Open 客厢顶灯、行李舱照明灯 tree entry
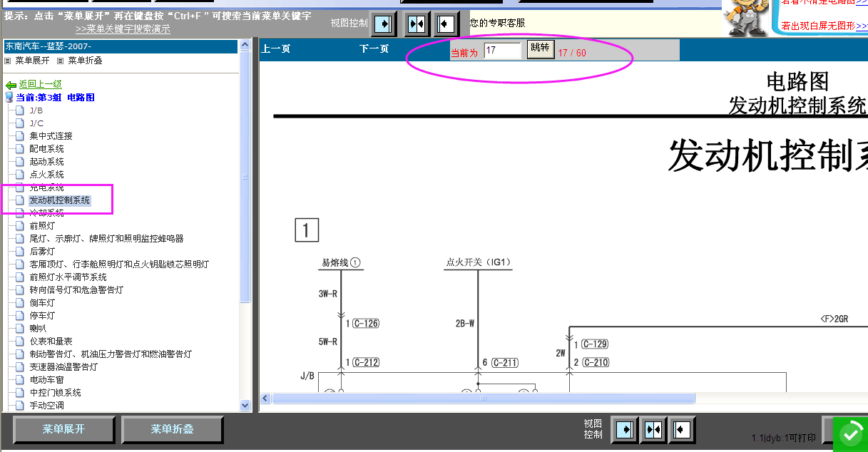868x452 pixels. [119, 264]
